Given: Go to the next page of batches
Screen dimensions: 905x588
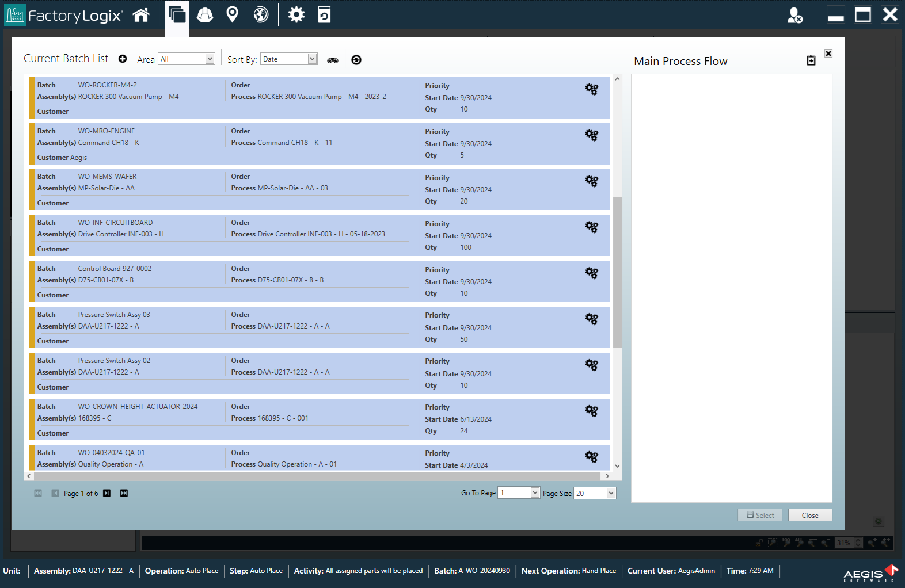Looking at the screenshot, I should pos(107,493).
